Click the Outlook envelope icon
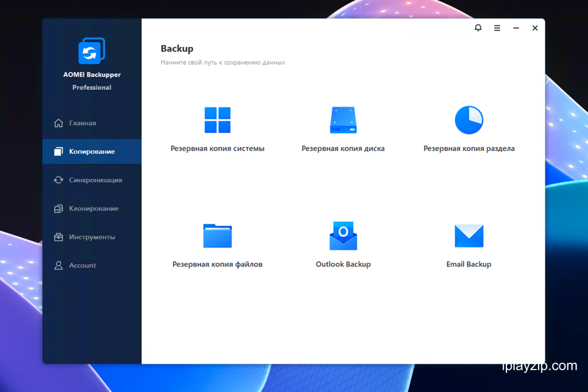 pyautogui.click(x=343, y=236)
